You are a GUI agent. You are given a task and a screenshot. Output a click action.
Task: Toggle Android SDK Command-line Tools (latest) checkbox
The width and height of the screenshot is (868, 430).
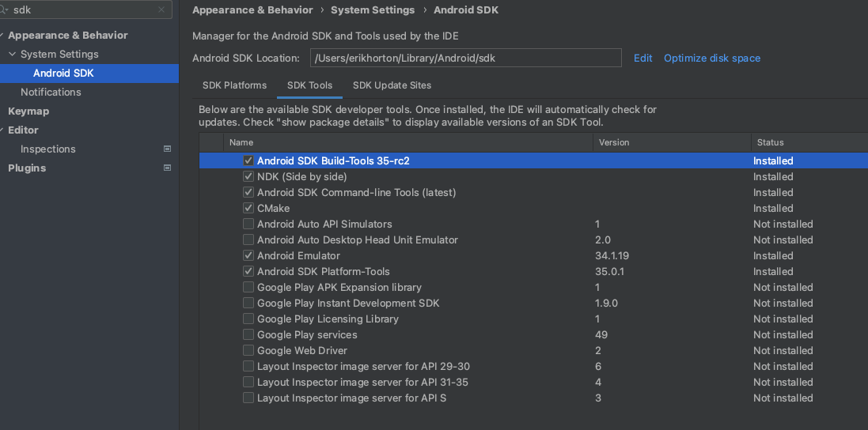pyautogui.click(x=248, y=192)
